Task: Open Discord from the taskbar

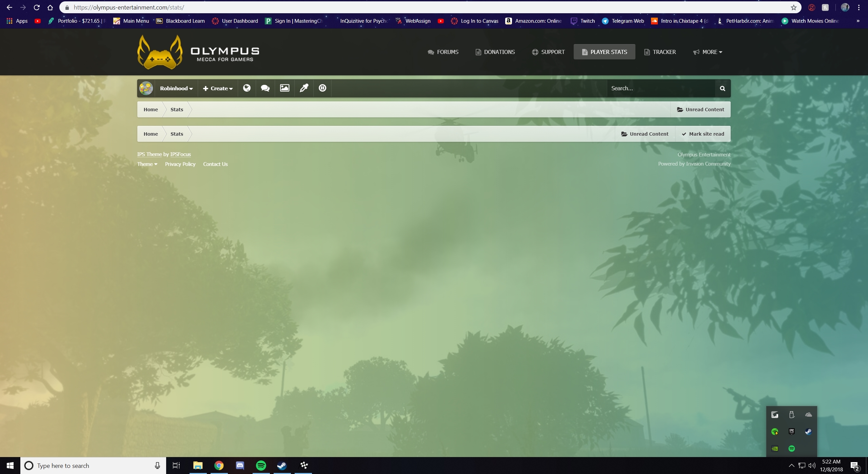Action: [240, 466]
